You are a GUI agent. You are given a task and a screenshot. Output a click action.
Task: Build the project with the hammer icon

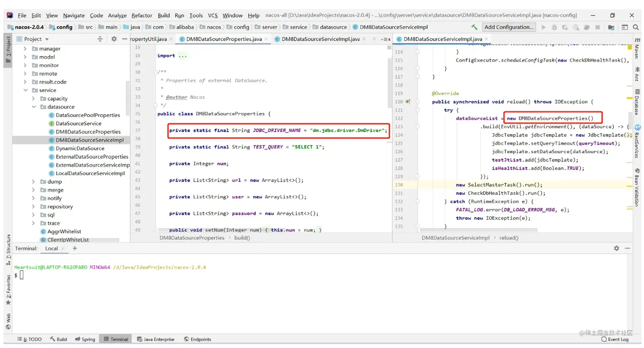[474, 27]
